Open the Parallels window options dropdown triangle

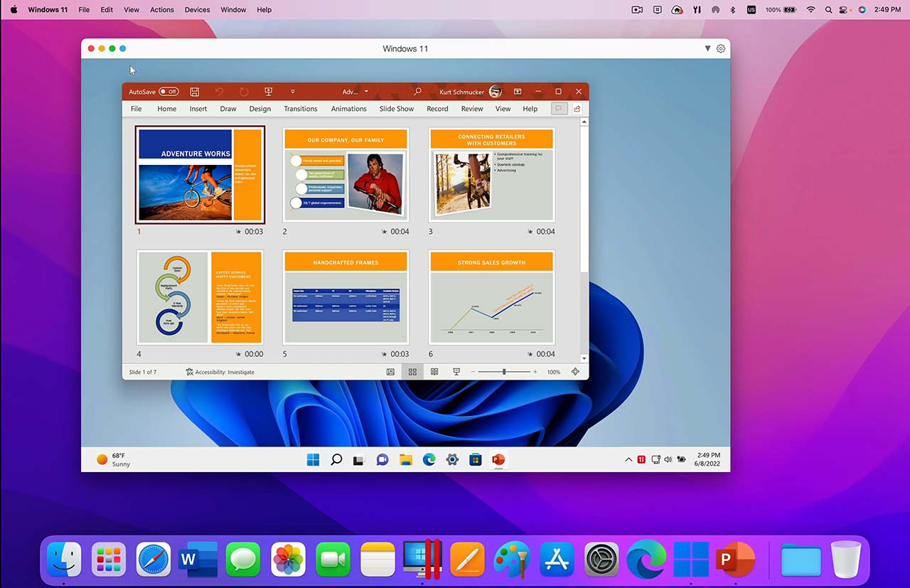tap(707, 48)
